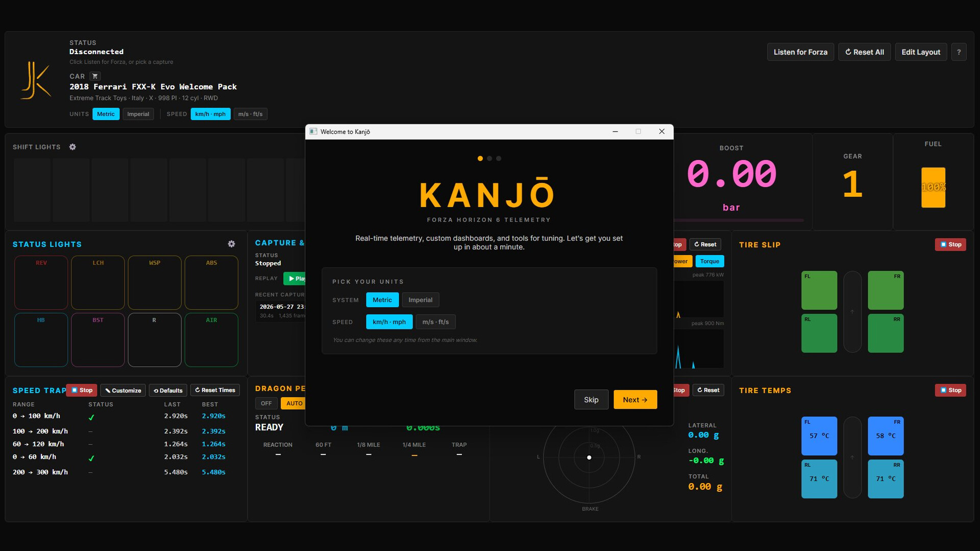This screenshot has height=551, width=980.
Task: Select Metric in the welcome dialog
Action: 382,300
